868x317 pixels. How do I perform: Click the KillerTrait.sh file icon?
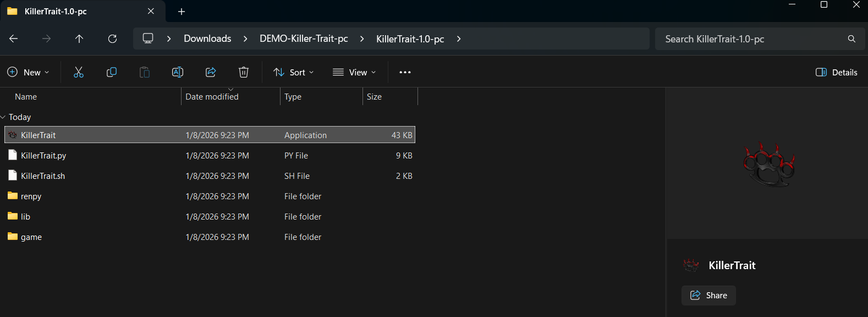click(x=13, y=176)
